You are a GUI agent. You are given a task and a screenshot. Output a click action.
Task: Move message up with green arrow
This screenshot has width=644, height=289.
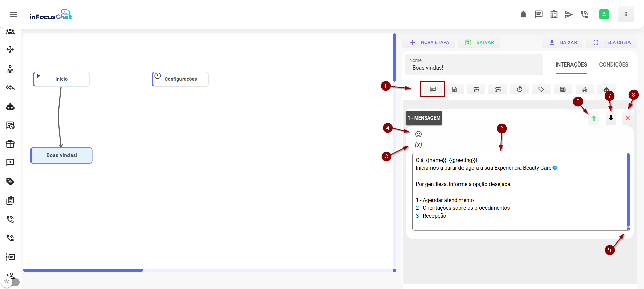pyautogui.click(x=594, y=118)
